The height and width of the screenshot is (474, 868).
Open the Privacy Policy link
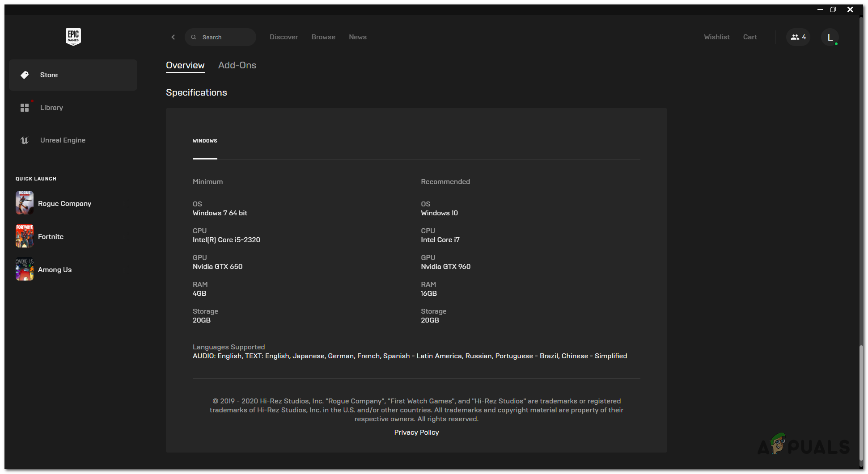click(x=416, y=432)
